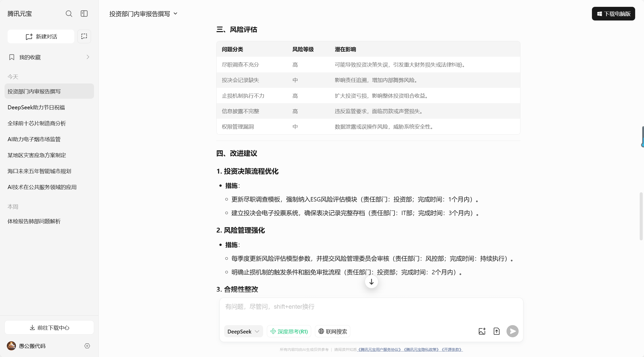Expand 我的收藏 favorites chevron
644x357 pixels.
click(x=88, y=57)
